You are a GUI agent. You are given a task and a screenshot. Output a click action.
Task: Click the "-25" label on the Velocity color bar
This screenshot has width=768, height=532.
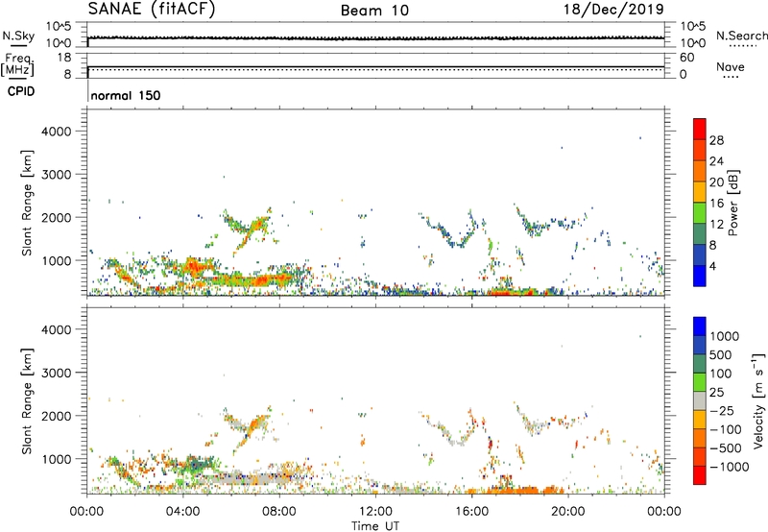(722, 411)
